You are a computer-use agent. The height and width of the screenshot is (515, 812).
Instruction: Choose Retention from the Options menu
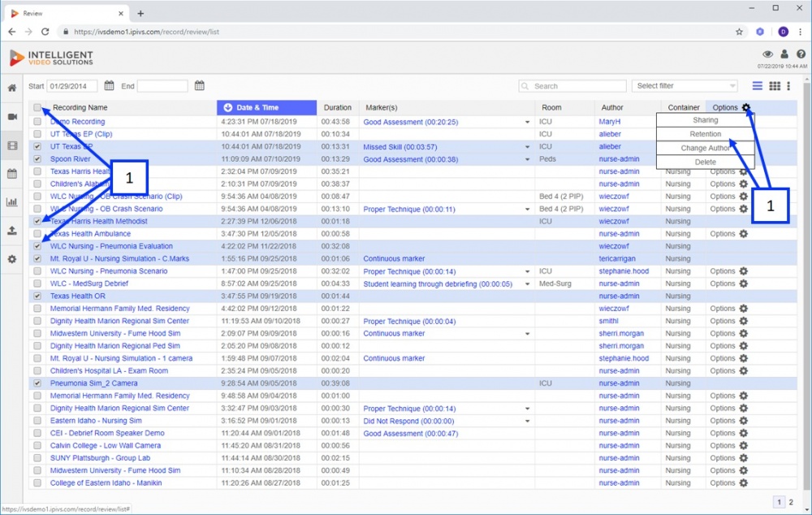706,134
